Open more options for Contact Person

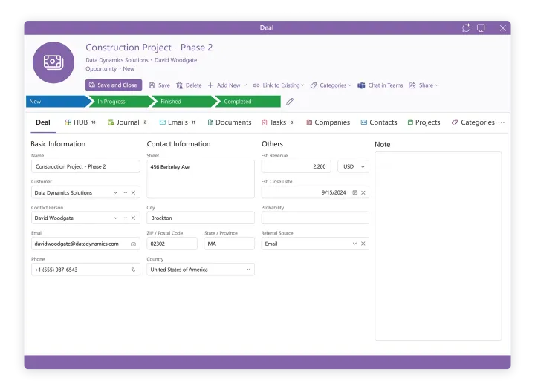point(125,218)
